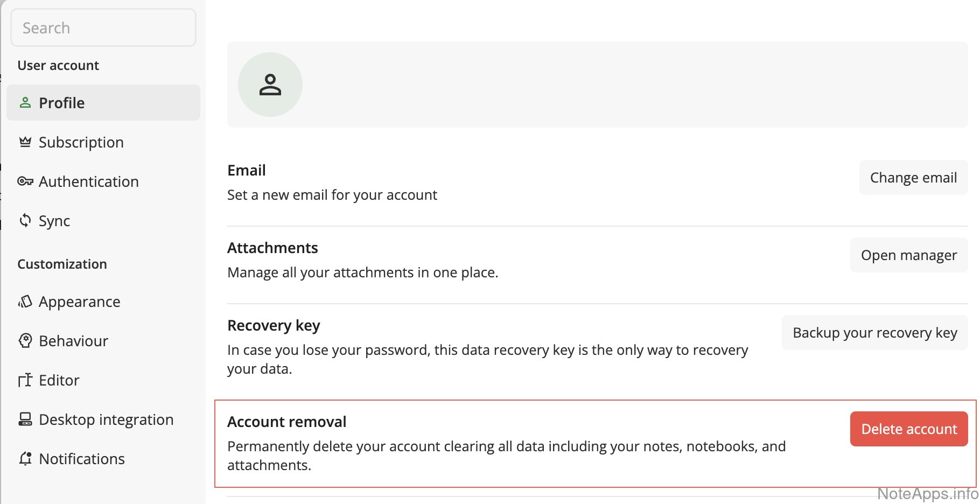
Task: Click the Behaviour head-gear icon
Action: click(x=25, y=340)
